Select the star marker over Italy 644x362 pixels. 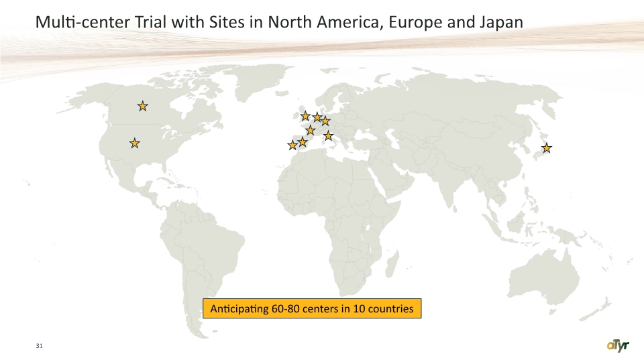328,135
